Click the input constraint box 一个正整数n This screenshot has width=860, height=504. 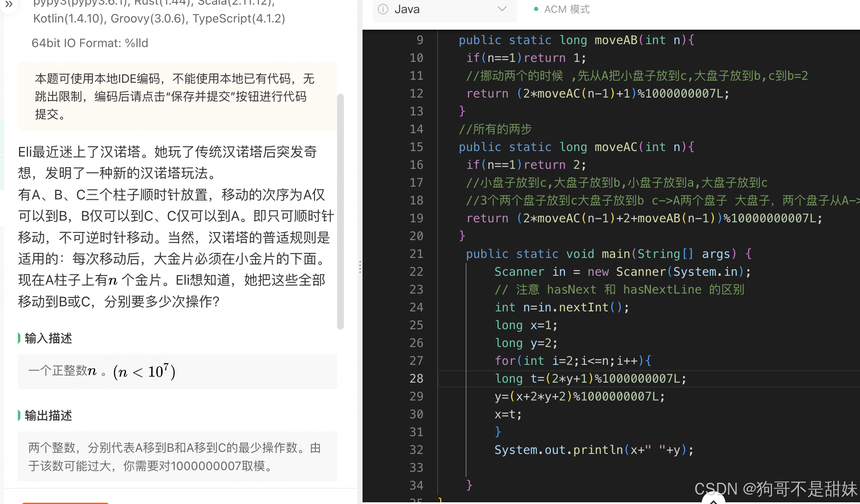177,372
